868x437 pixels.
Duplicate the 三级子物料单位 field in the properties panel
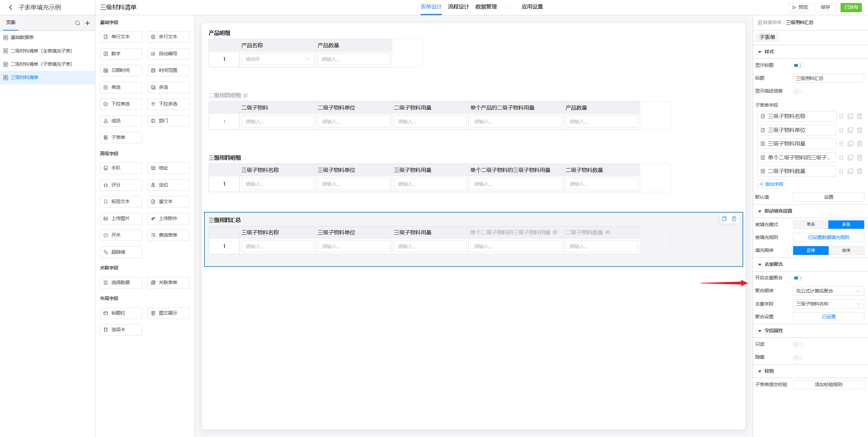[x=850, y=130]
